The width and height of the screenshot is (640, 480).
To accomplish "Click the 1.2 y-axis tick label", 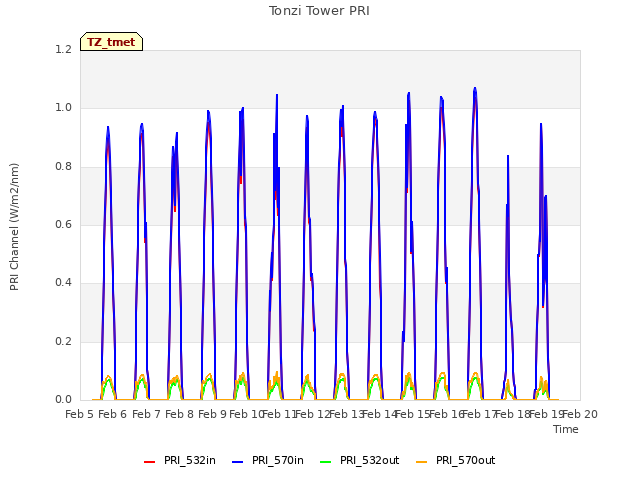I will (x=63, y=49).
